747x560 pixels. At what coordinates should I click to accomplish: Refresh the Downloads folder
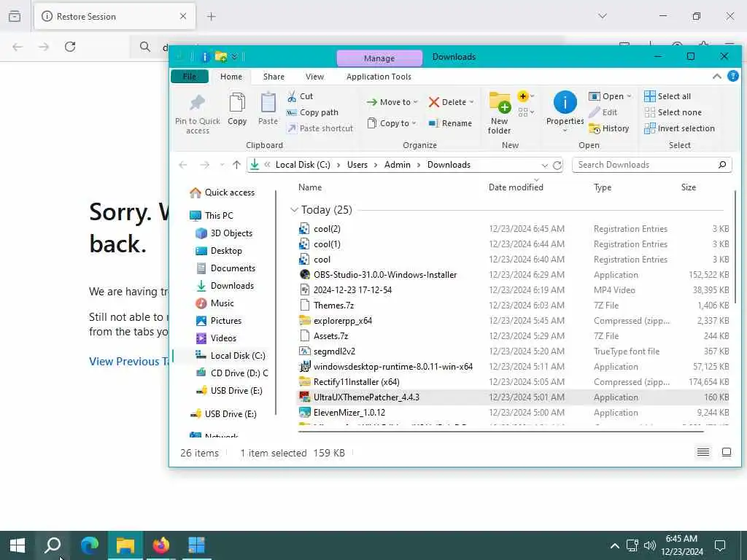pos(557,165)
